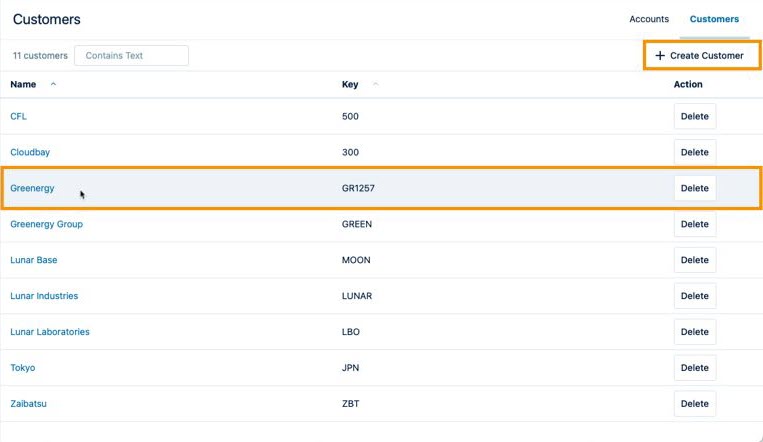Open the Lunar Laboratories customer
763x442 pixels.
click(x=49, y=332)
